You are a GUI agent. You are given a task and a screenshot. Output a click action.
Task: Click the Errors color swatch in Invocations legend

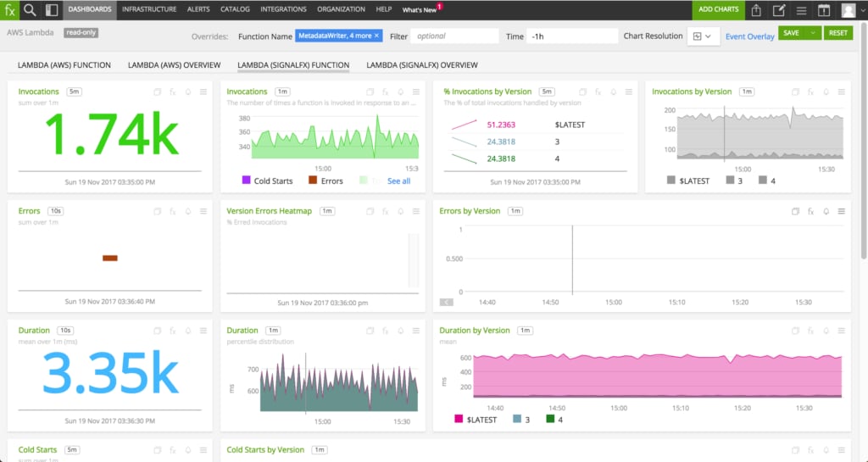click(x=312, y=181)
